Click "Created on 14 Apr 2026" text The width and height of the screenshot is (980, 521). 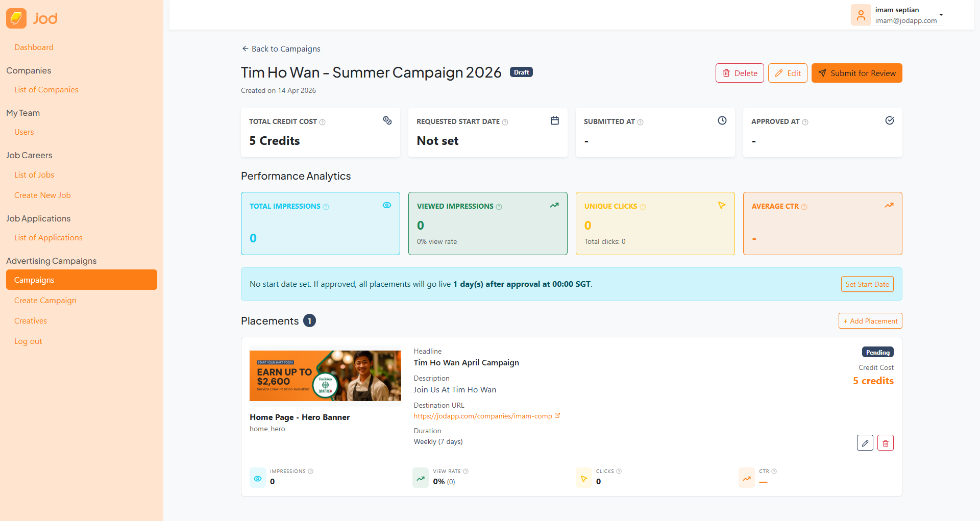coord(278,91)
